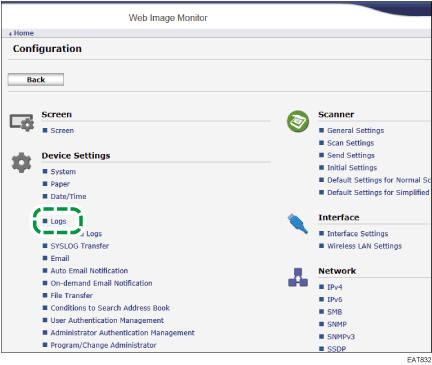Open File Transfer settings
432x365 pixels.
click(72, 295)
